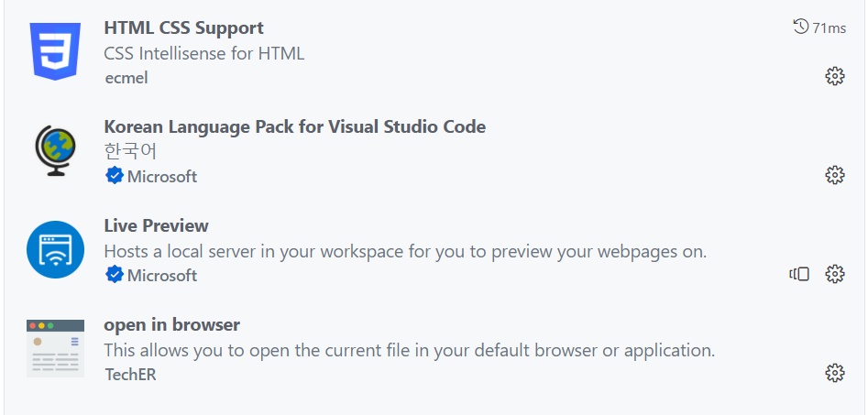Click Live Preview remote sync icon
Image resolution: width=868 pixels, height=415 pixels.
tap(799, 274)
